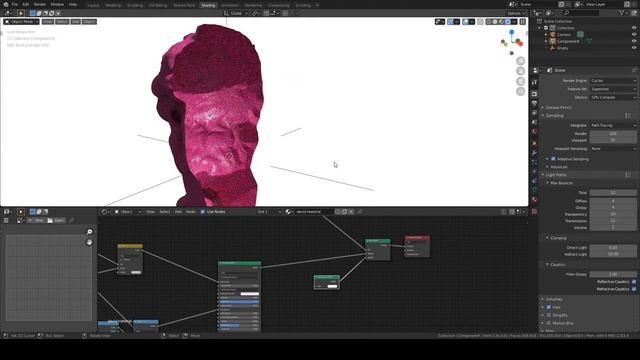Toggle the Motion Blur checkbox
This screenshot has width=640, height=360.
coord(549,323)
